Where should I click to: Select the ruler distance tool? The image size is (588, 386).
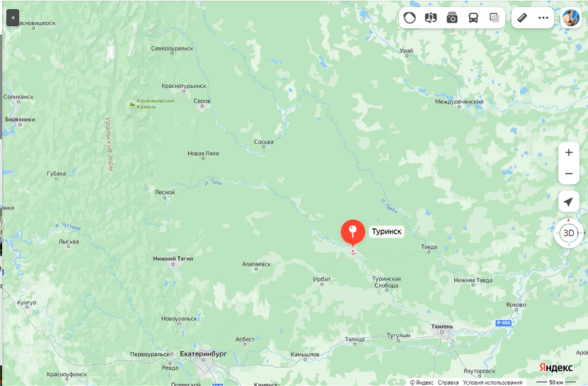(x=522, y=18)
